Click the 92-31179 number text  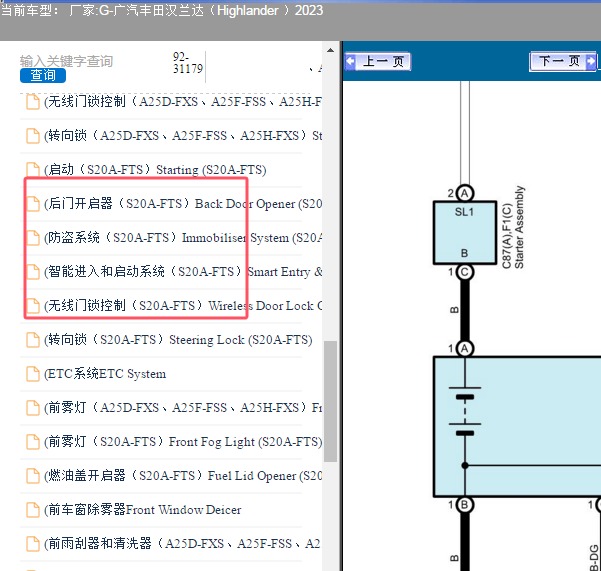[188, 63]
